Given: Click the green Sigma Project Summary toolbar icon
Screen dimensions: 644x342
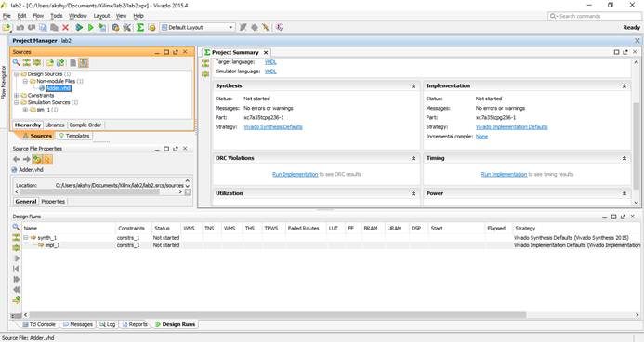Looking at the screenshot, I should click(140, 28).
